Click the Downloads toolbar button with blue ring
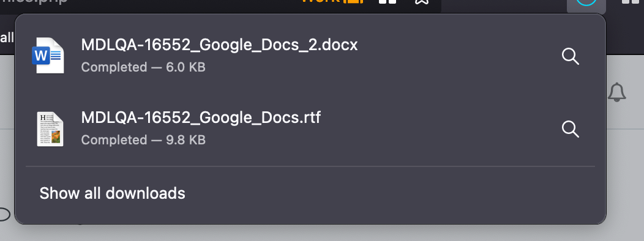Viewport: 644px width, 241px height. click(x=586, y=3)
